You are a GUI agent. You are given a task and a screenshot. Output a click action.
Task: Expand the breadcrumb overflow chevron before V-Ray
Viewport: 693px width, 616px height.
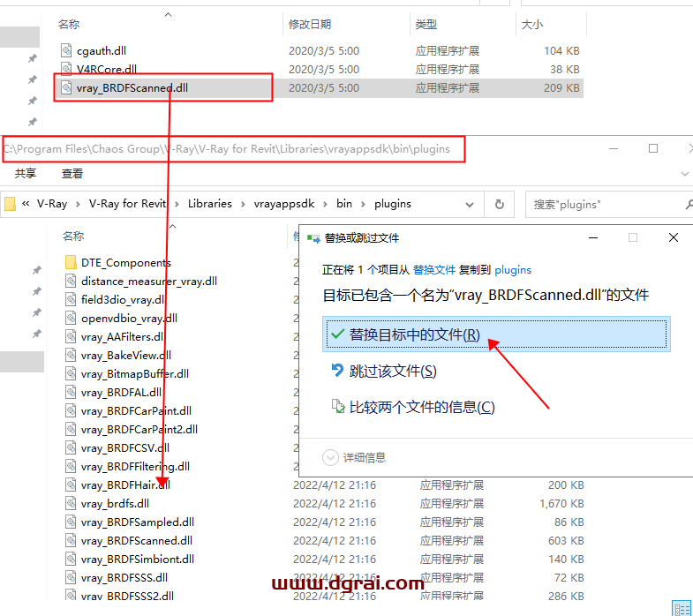[27, 204]
